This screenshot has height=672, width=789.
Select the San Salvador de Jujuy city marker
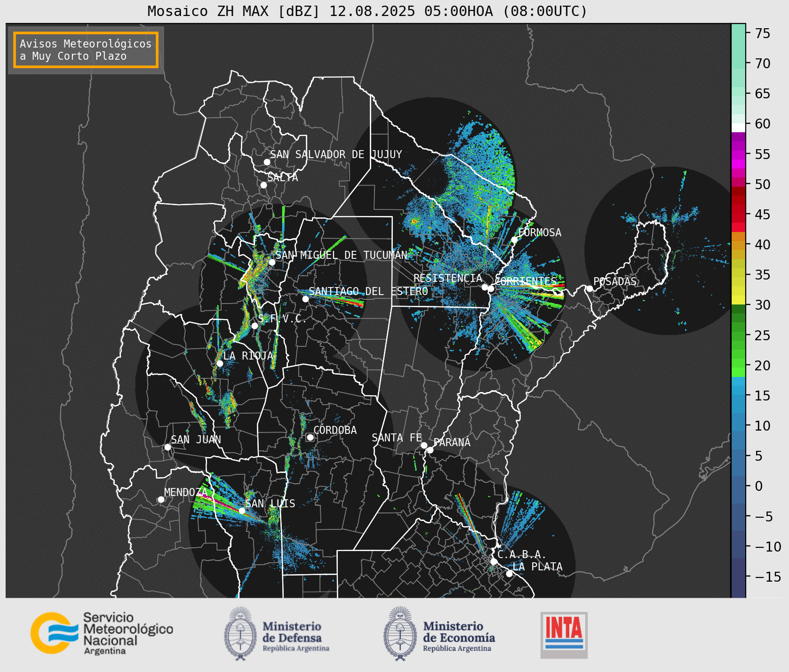pyautogui.click(x=267, y=162)
